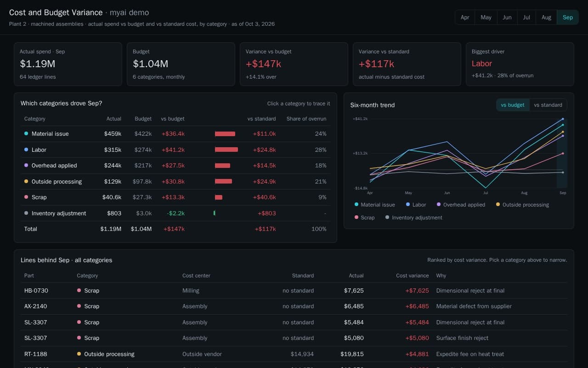Open the Overhead applied category row
Viewport: 588px width, 368px height.
coord(175,166)
